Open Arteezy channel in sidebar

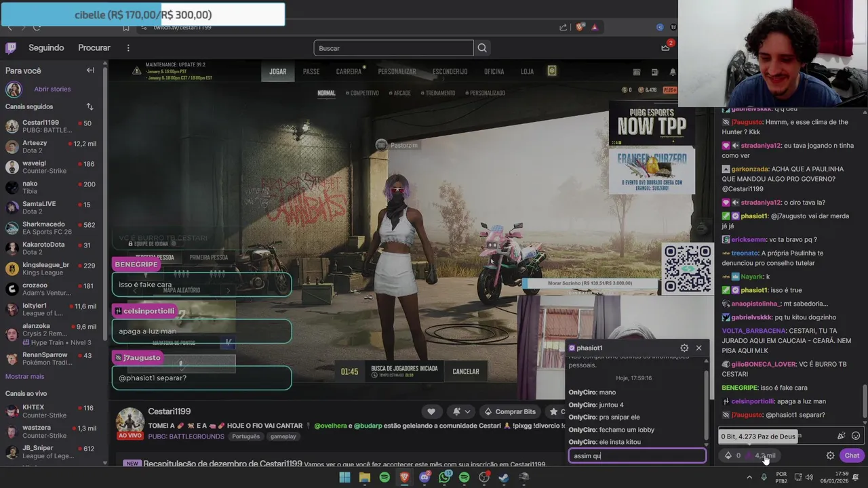(52, 146)
